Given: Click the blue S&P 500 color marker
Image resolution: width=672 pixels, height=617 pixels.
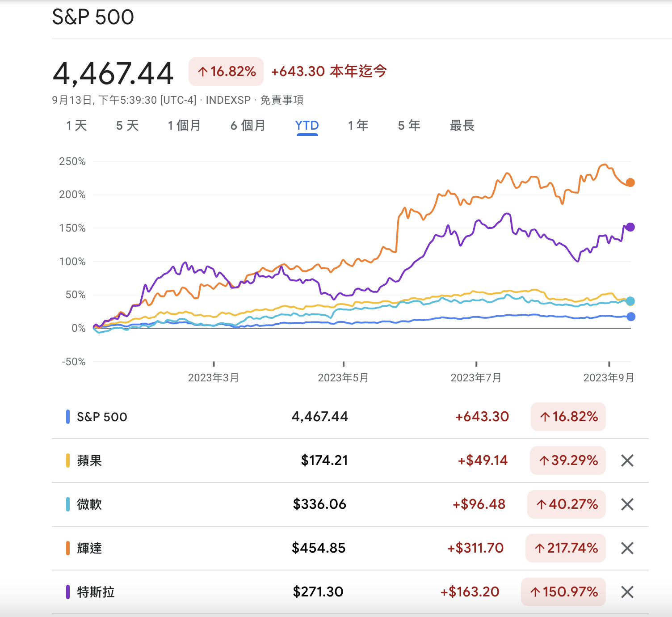Looking at the screenshot, I should pyautogui.click(x=68, y=417).
